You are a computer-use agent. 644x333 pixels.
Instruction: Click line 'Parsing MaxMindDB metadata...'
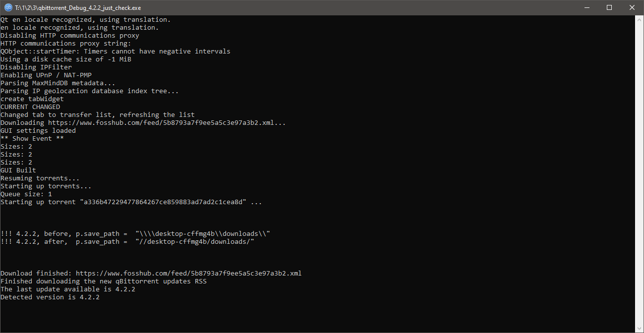coord(58,83)
